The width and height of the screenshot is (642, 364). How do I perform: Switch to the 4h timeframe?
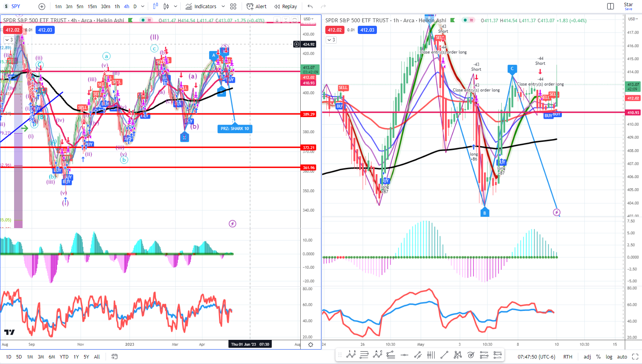point(127,6)
